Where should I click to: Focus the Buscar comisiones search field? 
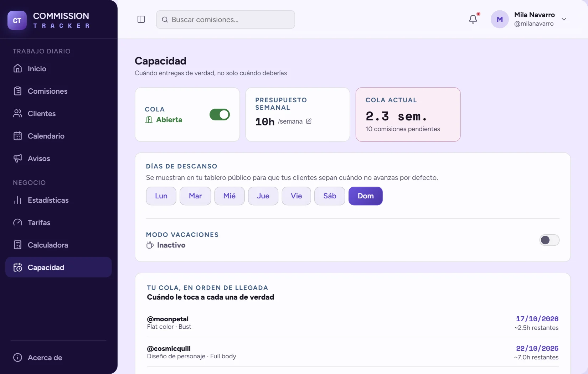pyautogui.click(x=225, y=20)
